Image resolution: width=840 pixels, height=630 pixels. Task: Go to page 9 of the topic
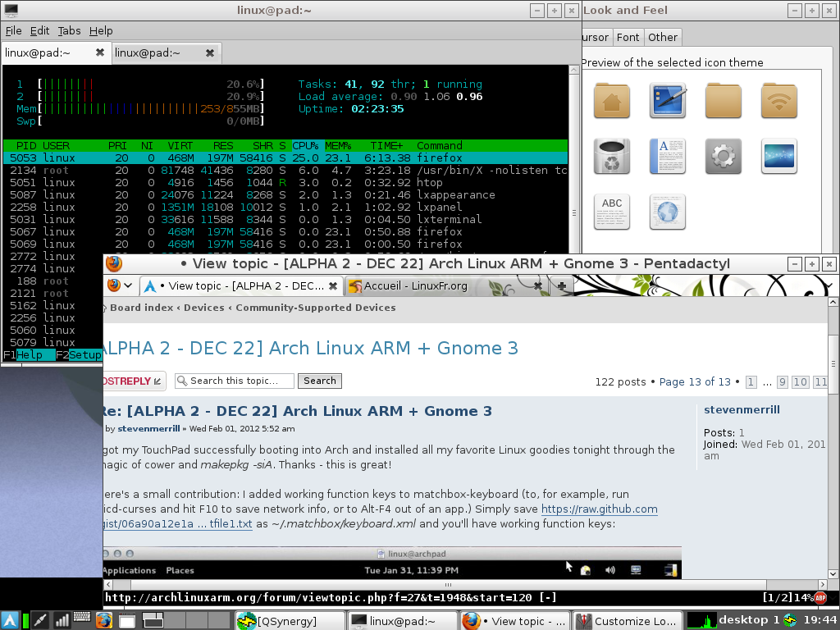click(783, 382)
